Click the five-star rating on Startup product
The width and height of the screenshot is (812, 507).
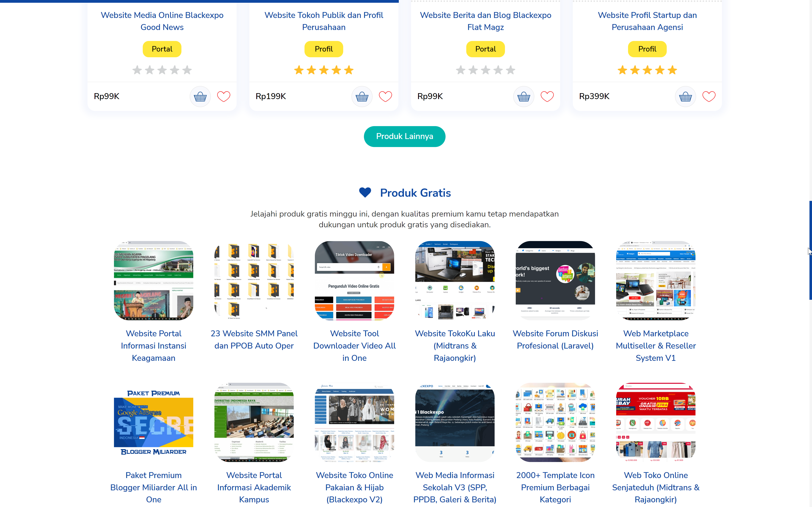[x=647, y=70]
